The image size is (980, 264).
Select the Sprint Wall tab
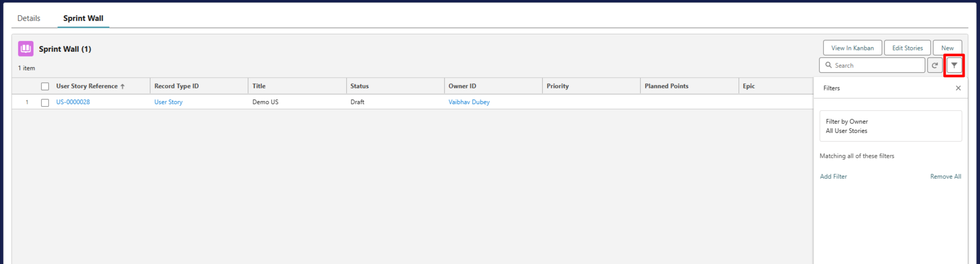(83, 18)
